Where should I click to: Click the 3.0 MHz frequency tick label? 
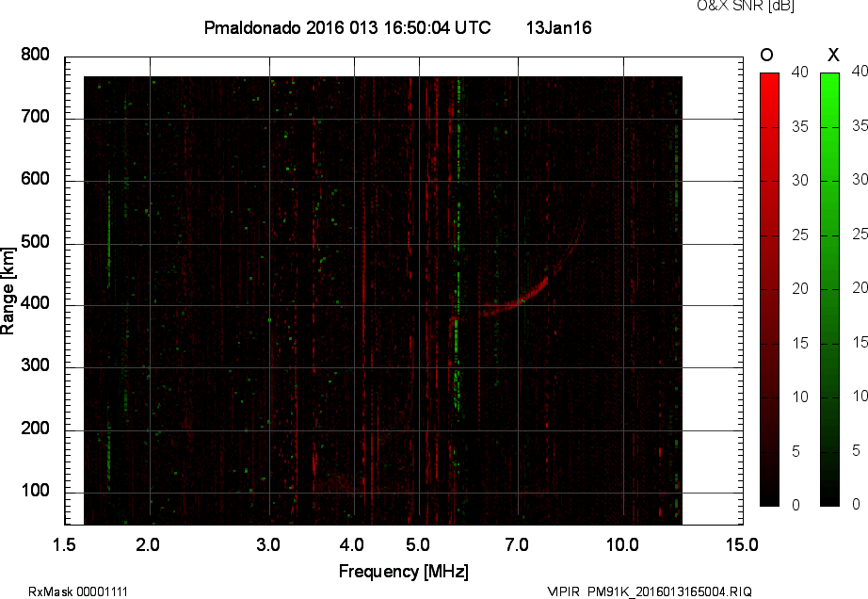coord(268,544)
